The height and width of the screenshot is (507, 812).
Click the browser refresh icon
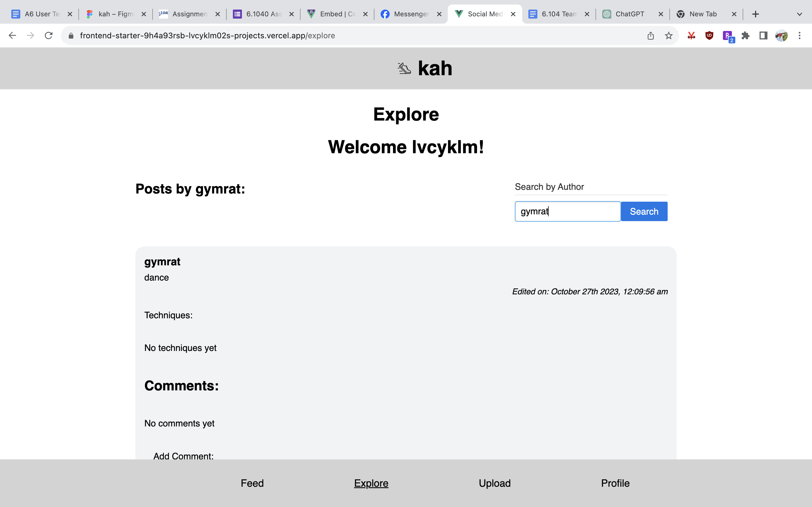tap(49, 35)
